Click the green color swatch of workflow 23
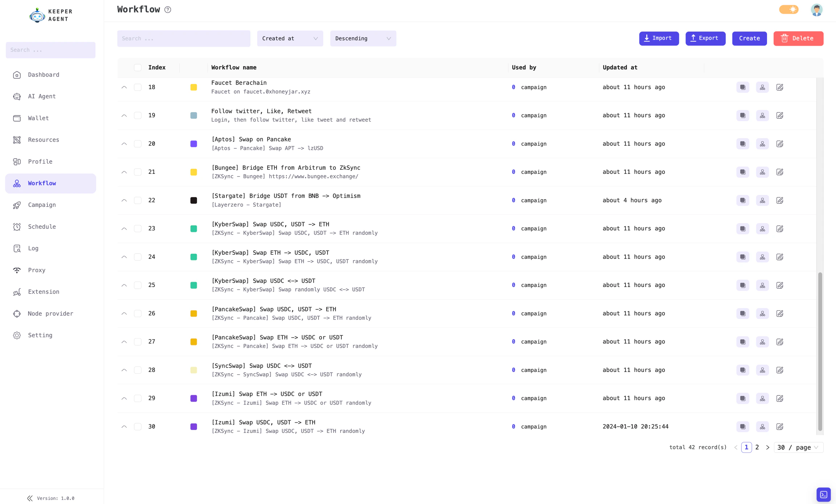 tap(194, 228)
